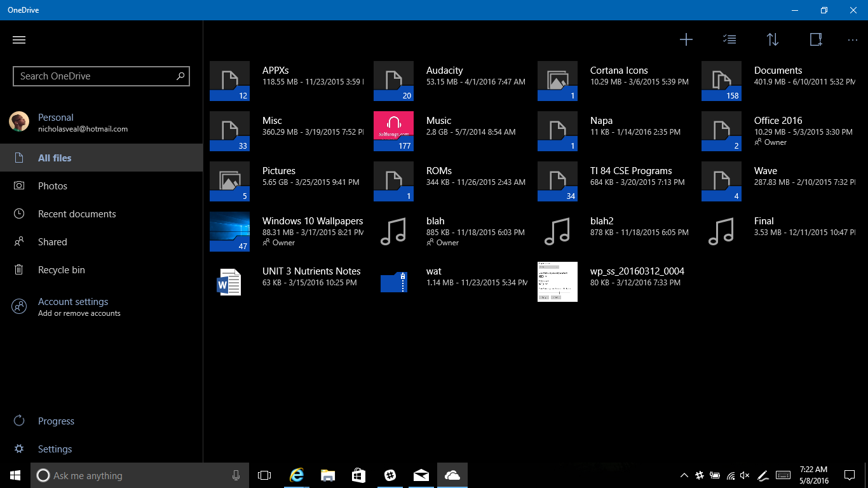Show Recent documents
868x488 pixels.
coord(102,213)
